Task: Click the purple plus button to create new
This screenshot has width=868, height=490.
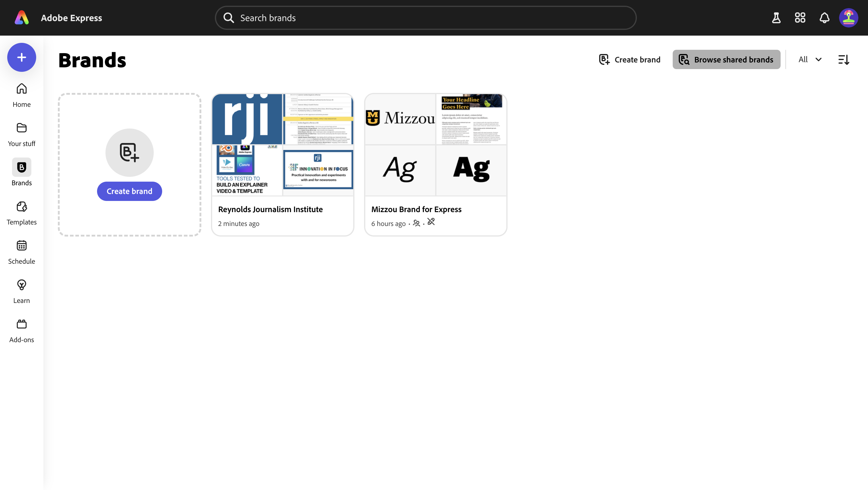Action: [x=21, y=57]
